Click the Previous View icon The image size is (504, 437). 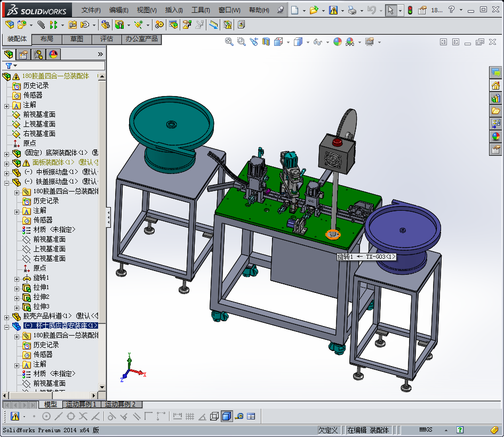coord(254,42)
